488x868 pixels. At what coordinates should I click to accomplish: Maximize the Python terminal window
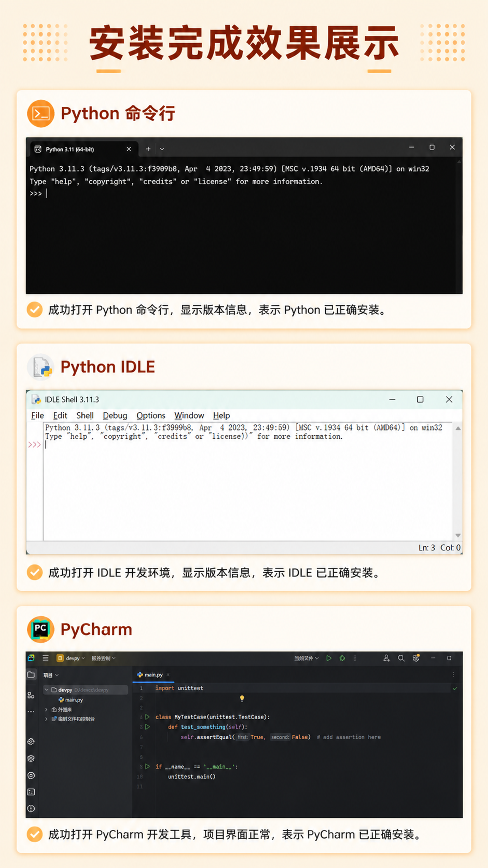(x=432, y=147)
